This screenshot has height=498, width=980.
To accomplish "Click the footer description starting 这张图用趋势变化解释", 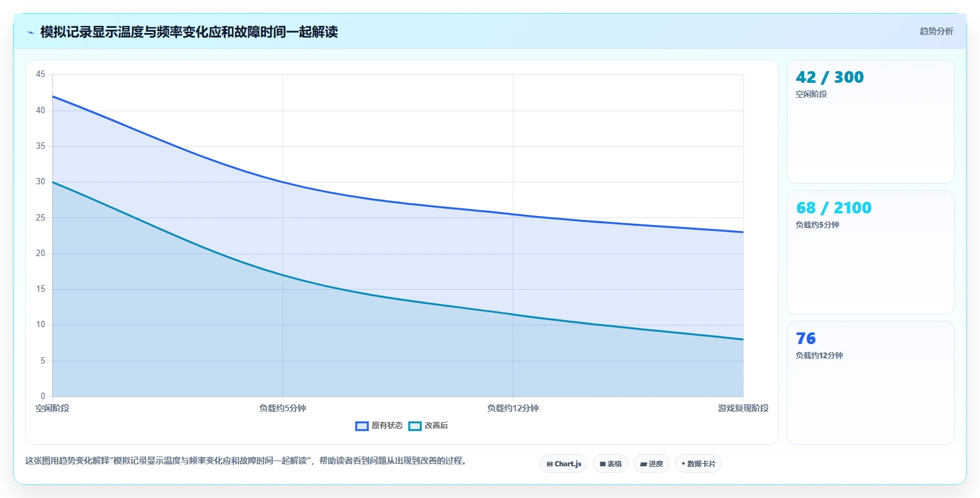I will [246, 461].
